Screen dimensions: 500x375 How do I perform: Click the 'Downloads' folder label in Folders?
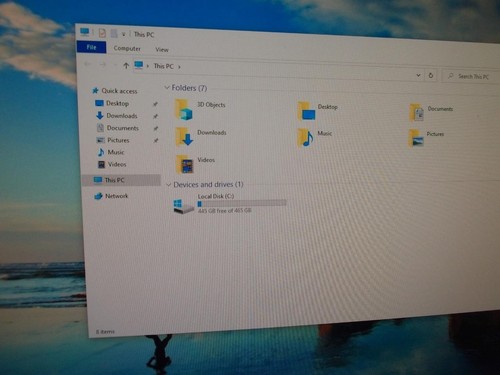[x=212, y=132]
